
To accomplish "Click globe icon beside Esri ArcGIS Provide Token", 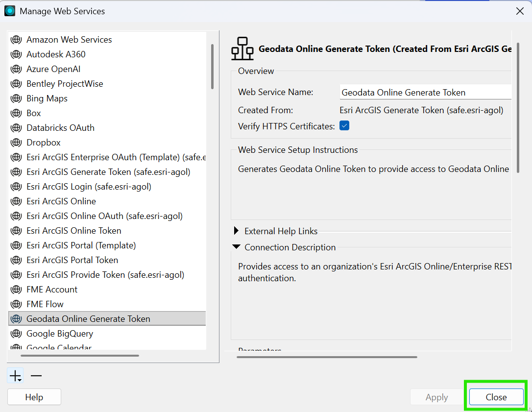I will coord(16,275).
